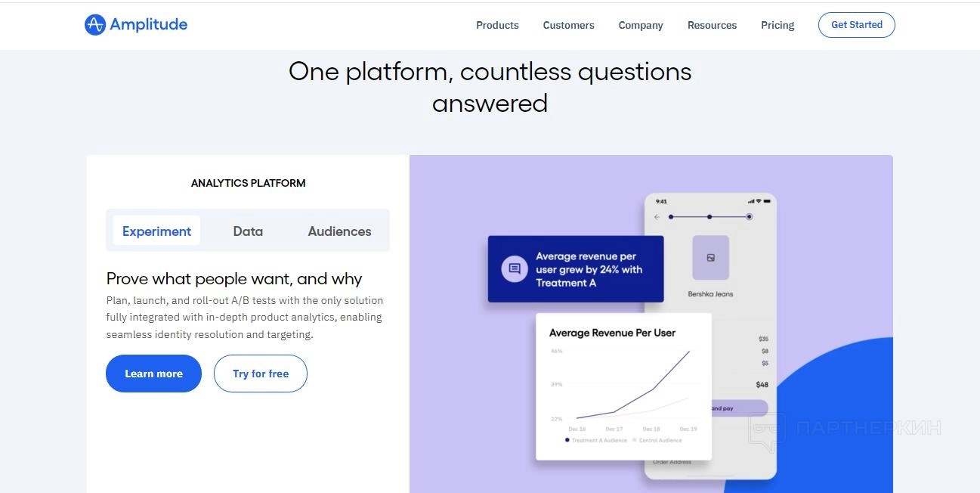Open the Resources dropdown menu
980x493 pixels.
pyautogui.click(x=712, y=25)
